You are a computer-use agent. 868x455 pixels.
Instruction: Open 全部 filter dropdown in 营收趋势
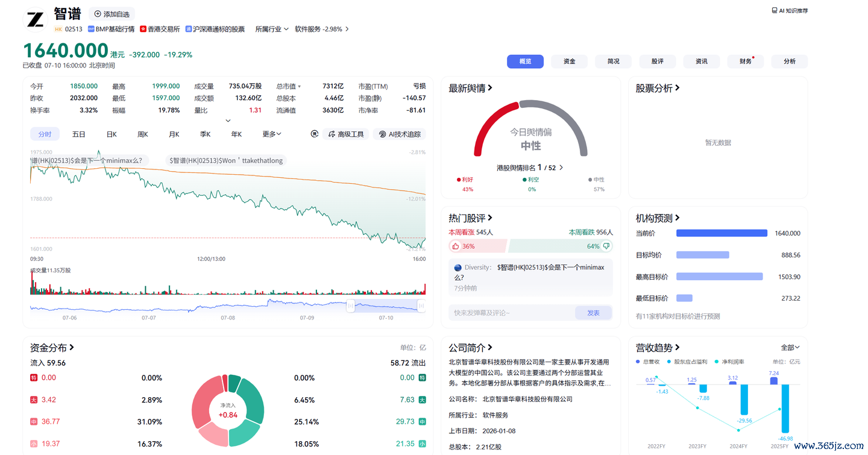click(x=790, y=348)
